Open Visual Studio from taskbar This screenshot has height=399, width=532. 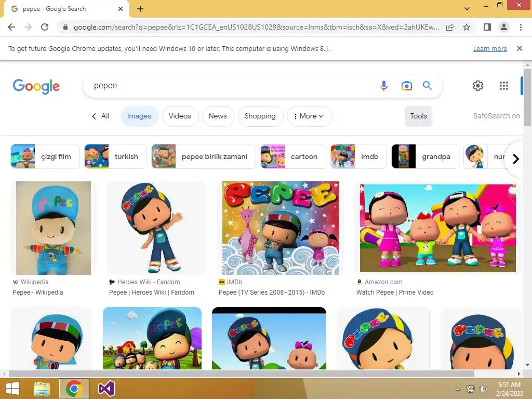coord(106,389)
